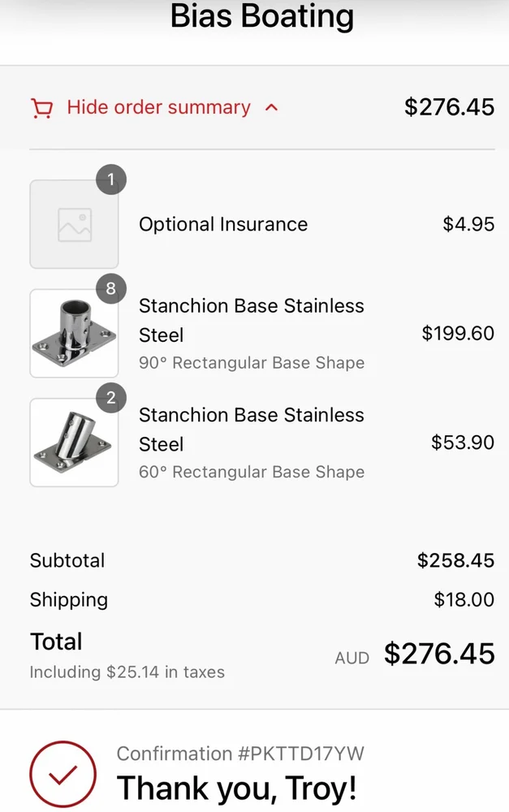Click the Thank you, Troy! heading
509x812 pixels.
click(x=236, y=788)
